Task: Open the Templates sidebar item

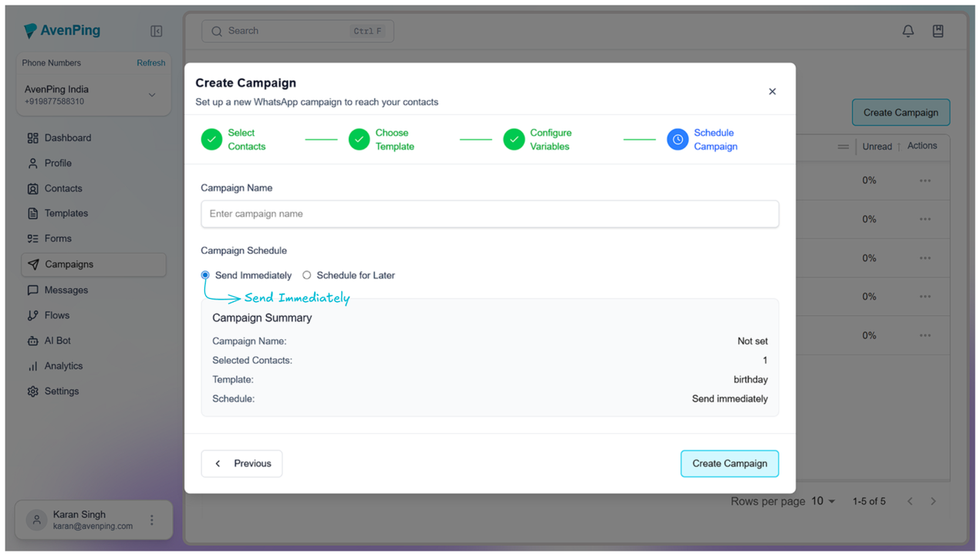Action: (66, 213)
